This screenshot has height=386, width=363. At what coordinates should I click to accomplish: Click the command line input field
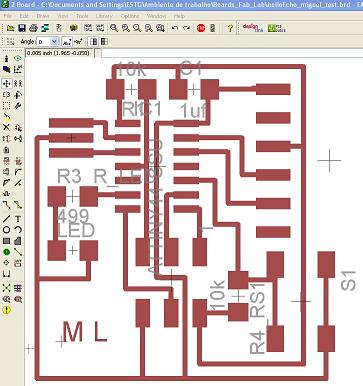231,53
